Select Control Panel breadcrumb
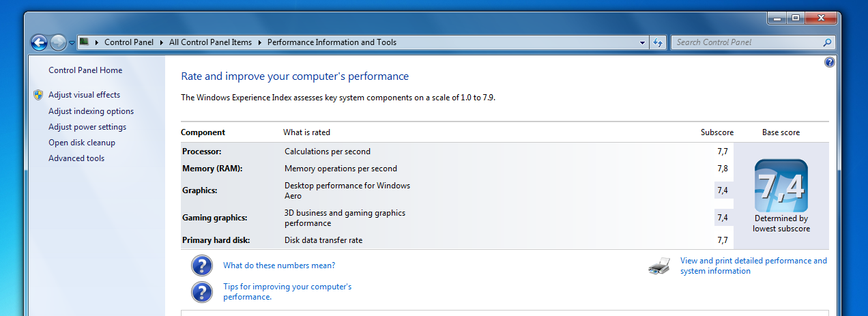The width and height of the screenshot is (868, 316). coord(129,42)
